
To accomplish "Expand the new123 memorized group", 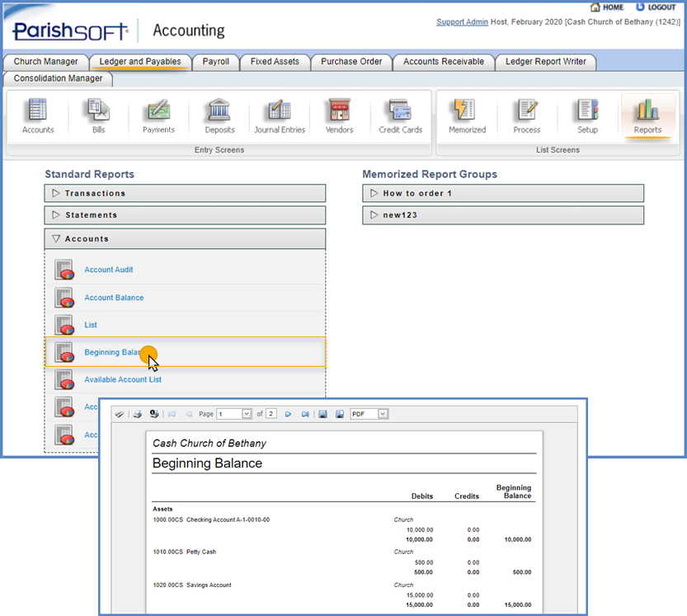I will (x=503, y=215).
